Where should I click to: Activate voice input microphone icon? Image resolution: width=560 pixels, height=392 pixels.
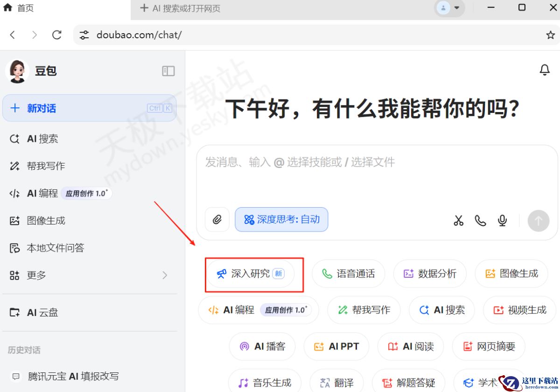[x=502, y=220]
